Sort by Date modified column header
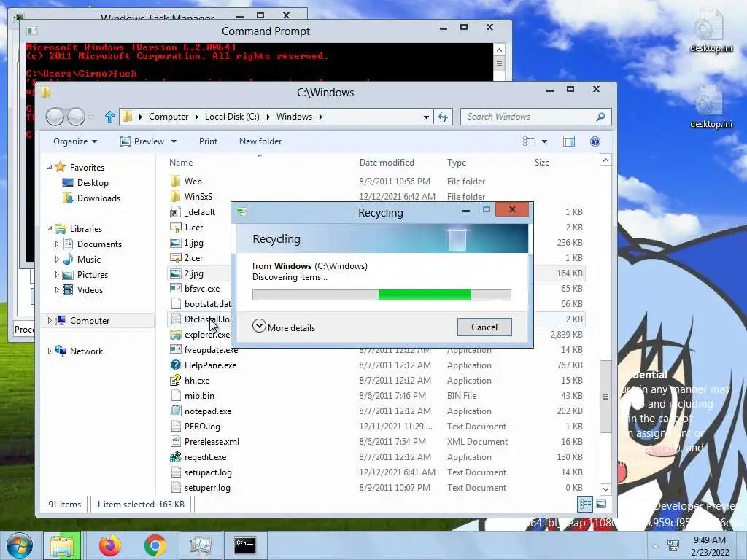 (387, 163)
